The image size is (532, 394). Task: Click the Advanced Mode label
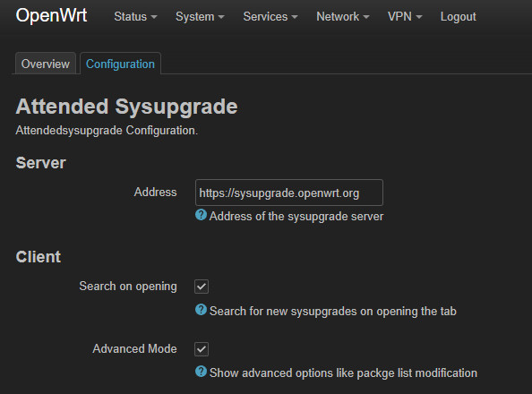coord(134,348)
